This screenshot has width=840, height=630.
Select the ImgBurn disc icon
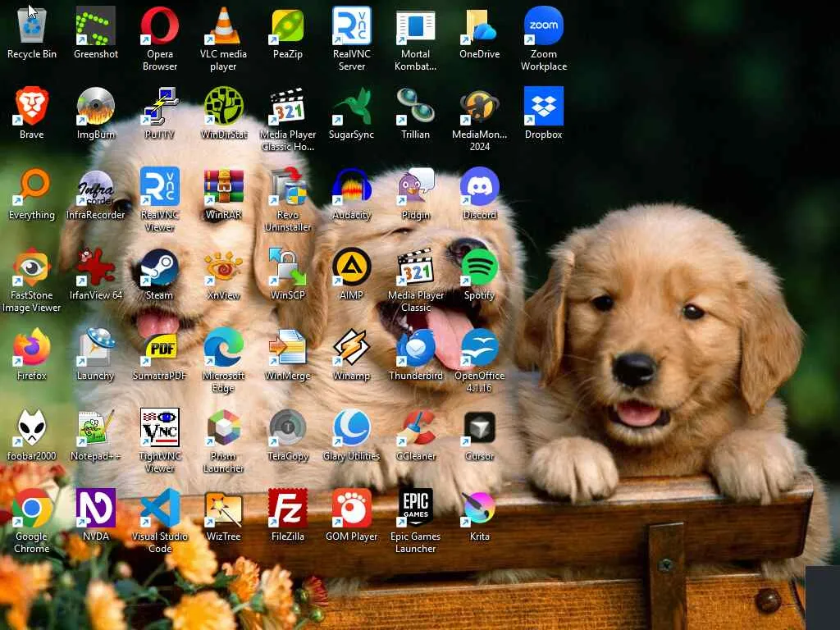pos(95,106)
